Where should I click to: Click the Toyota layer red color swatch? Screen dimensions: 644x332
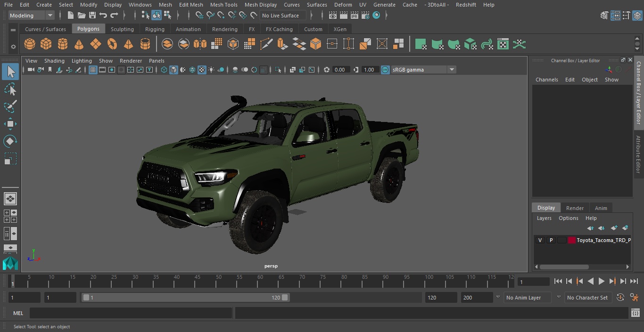[x=572, y=240]
